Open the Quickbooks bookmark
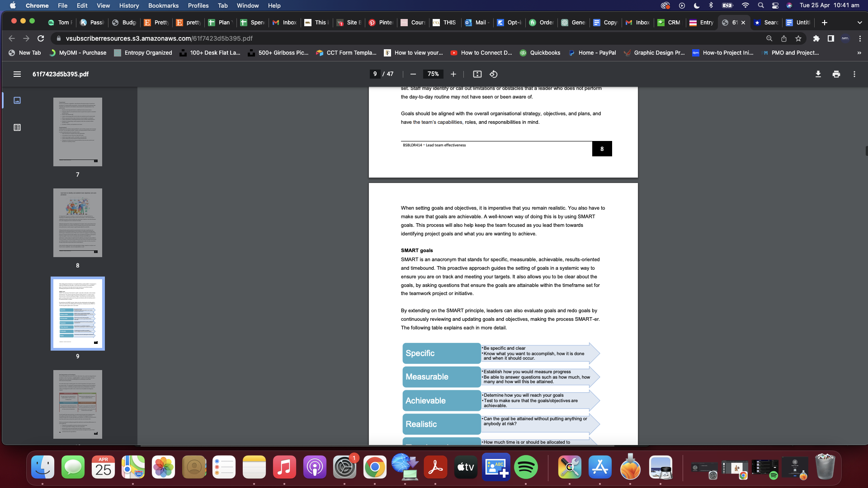Viewport: 868px width, 488px height. [540, 53]
